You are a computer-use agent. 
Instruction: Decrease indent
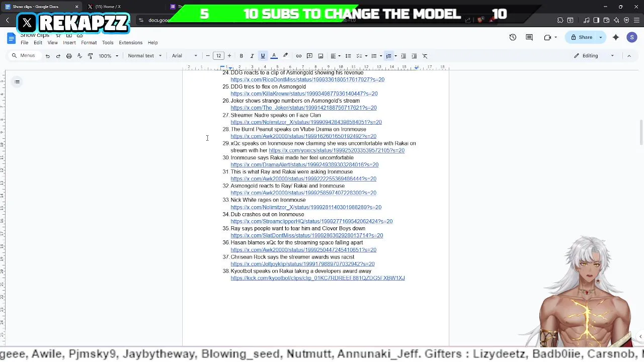pyautogui.click(x=403, y=56)
